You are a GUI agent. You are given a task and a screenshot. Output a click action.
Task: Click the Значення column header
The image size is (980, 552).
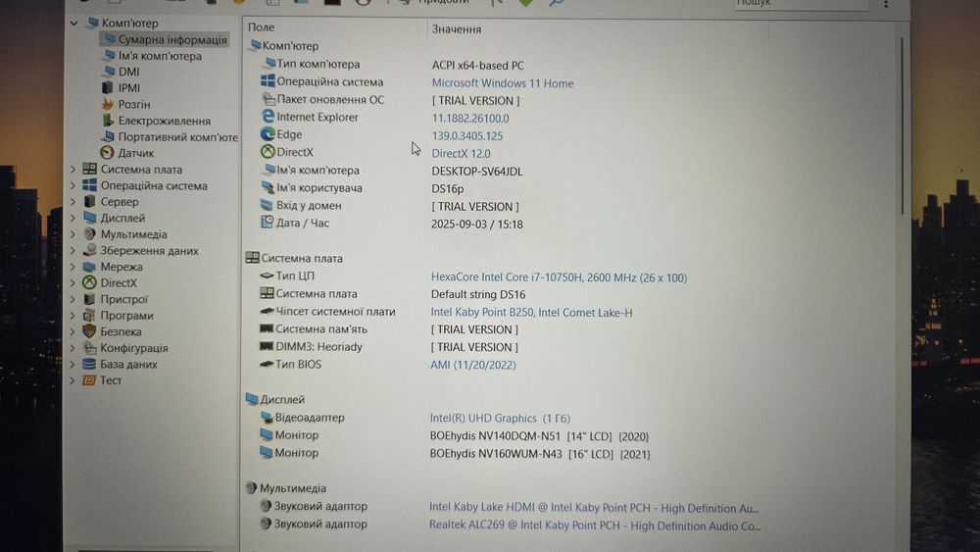click(x=457, y=28)
